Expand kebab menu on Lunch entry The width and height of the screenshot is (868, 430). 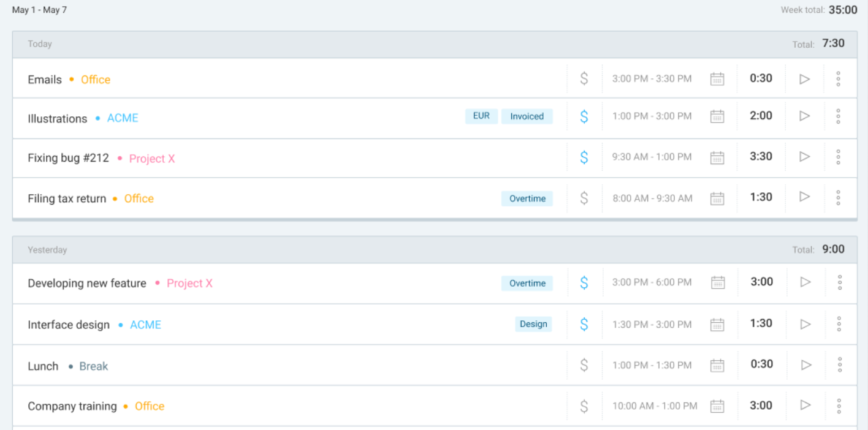[839, 365]
